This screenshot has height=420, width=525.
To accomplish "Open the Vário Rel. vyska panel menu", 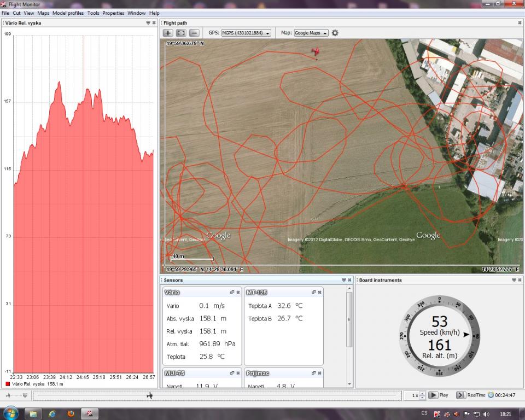I will [148, 23].
